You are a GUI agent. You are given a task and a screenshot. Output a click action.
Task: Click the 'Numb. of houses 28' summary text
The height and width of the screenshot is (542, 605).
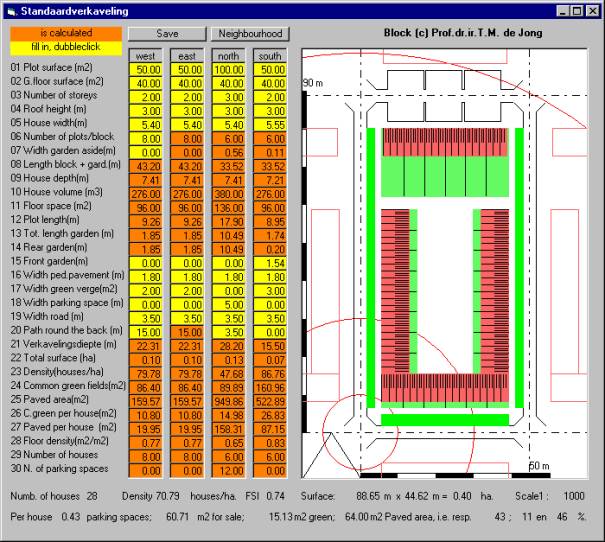pyautogui.click(x=54, y=496)
